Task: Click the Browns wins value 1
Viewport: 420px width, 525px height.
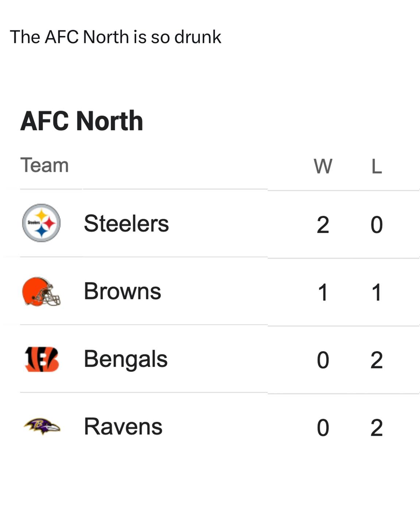Action: click(x=323, y=292)
